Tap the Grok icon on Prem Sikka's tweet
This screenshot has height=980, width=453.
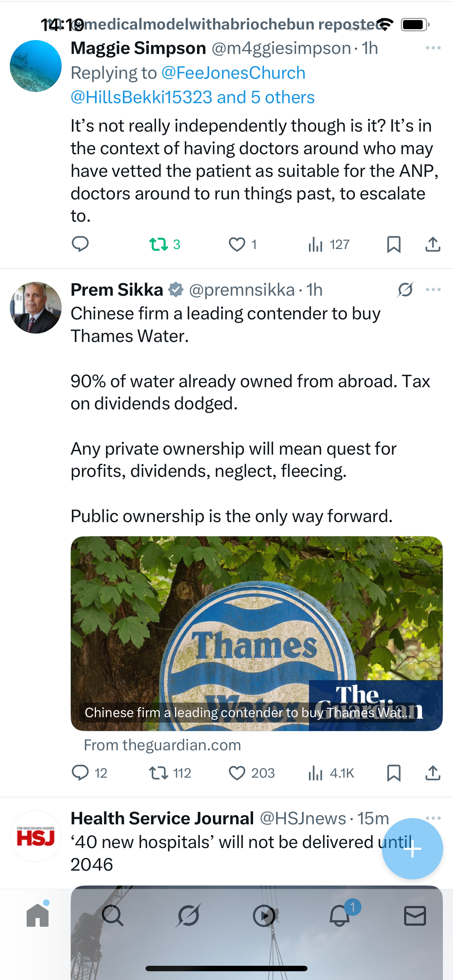(x=406, y=290)
